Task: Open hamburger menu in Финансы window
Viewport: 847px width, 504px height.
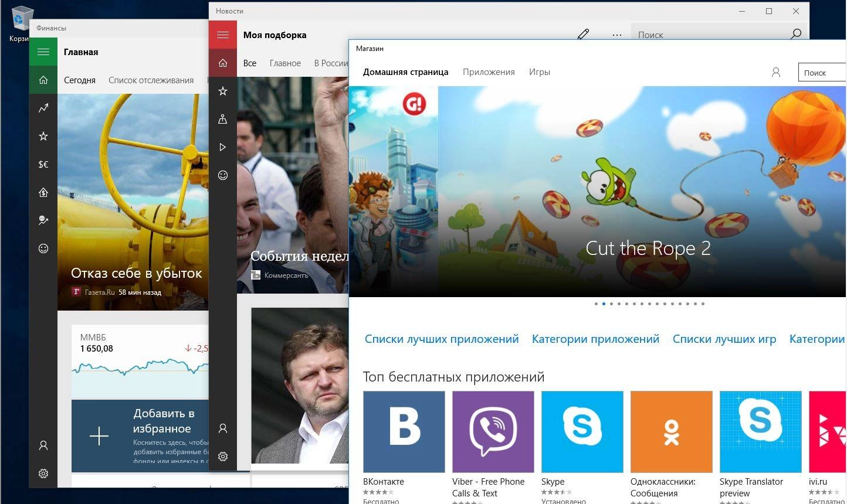Action: (x=43, y=52)
